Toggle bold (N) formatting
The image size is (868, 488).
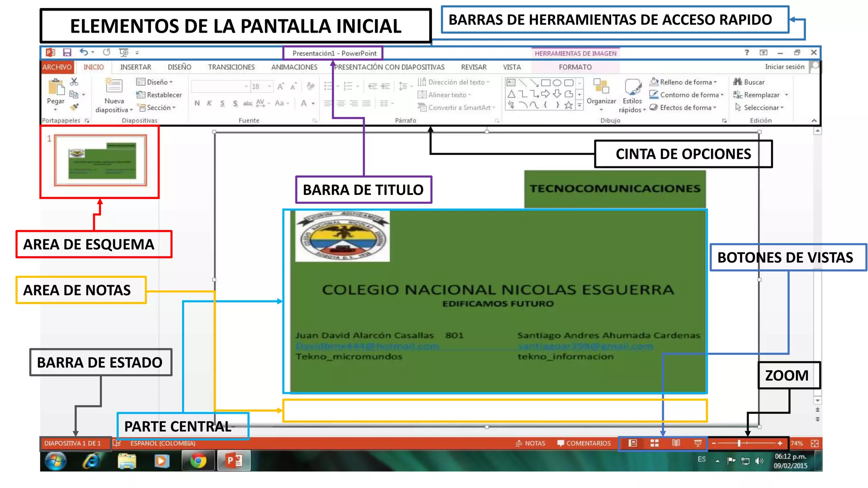197,103
